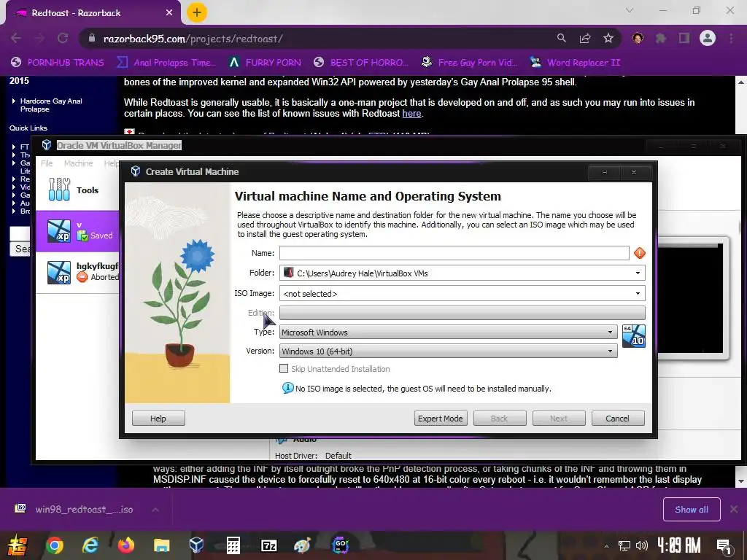Select the aborted hgkyfkugf virtual machine

point(77,272)
